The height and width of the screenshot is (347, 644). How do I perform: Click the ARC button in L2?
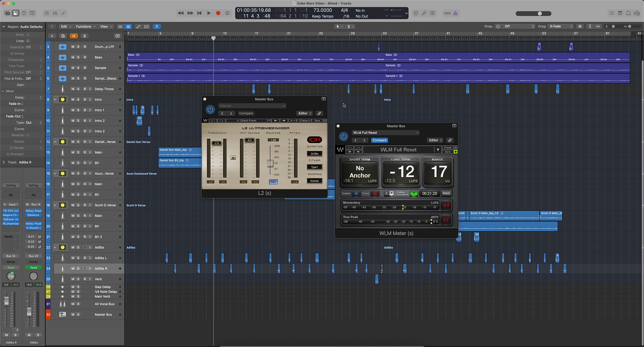273,182
